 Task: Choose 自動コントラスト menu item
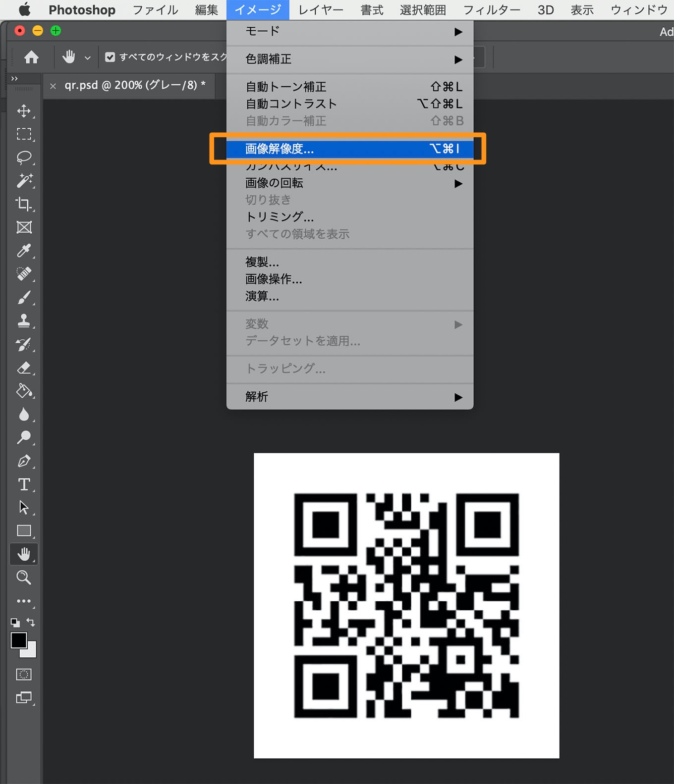(350, 104)
